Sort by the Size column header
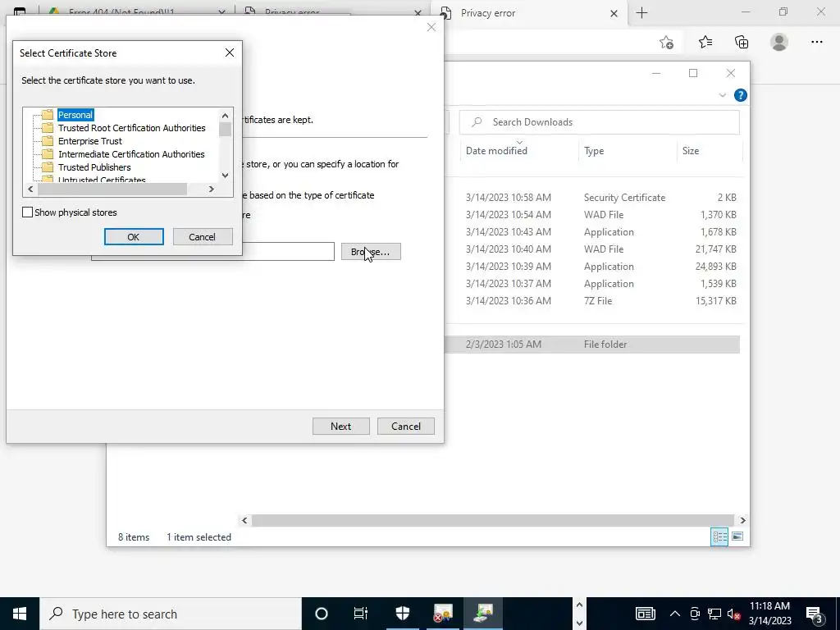Image resolution: width=840 pixels, height=630 pixels. pos(691,151)
